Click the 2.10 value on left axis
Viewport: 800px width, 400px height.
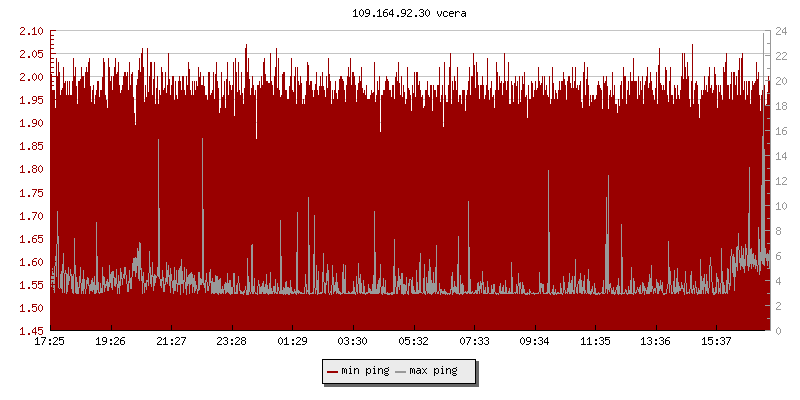[31, 31]
